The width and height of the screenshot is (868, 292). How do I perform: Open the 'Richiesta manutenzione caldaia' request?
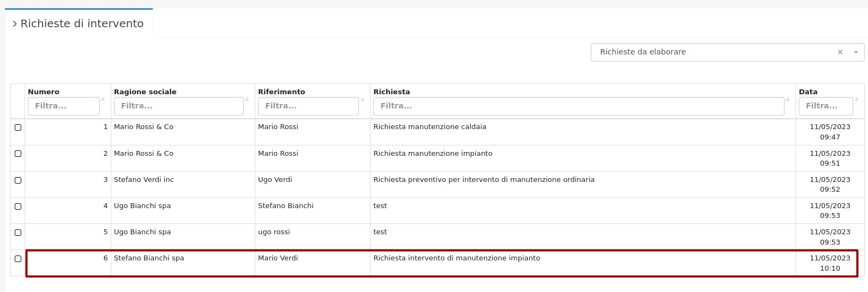pos(430,127)
